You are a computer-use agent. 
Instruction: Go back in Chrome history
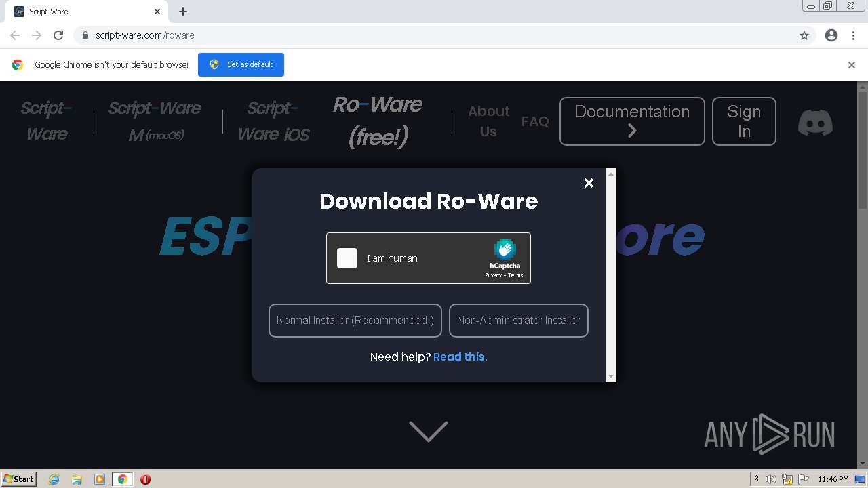pyautogui.click(x=15, y=35)
